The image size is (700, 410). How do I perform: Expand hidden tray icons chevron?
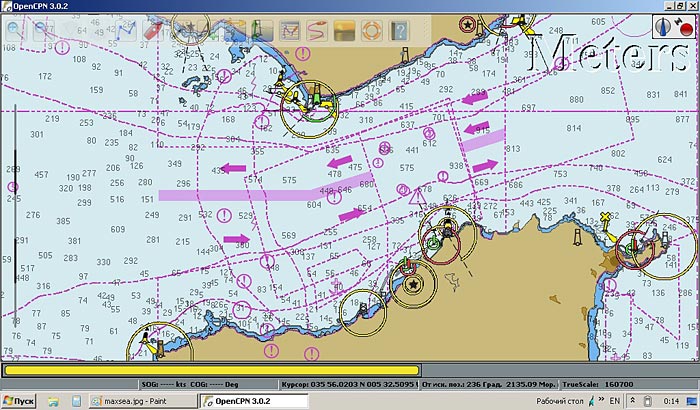(x=632, y=401)
